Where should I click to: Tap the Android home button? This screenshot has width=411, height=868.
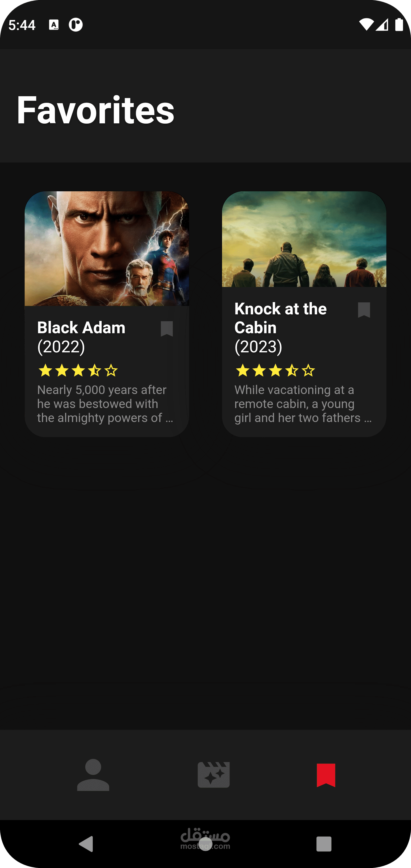tap(205, 844)
